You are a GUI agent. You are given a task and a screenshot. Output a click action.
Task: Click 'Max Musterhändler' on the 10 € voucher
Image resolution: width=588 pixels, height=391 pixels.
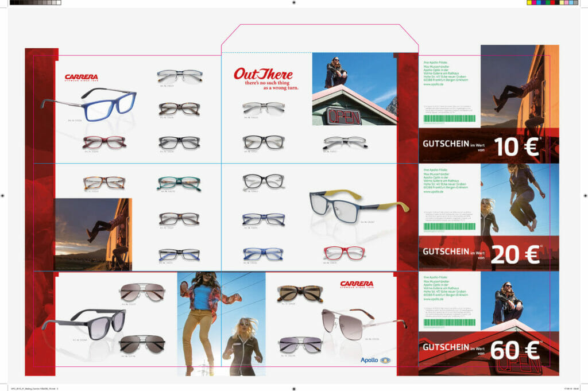tap(436, 67)
